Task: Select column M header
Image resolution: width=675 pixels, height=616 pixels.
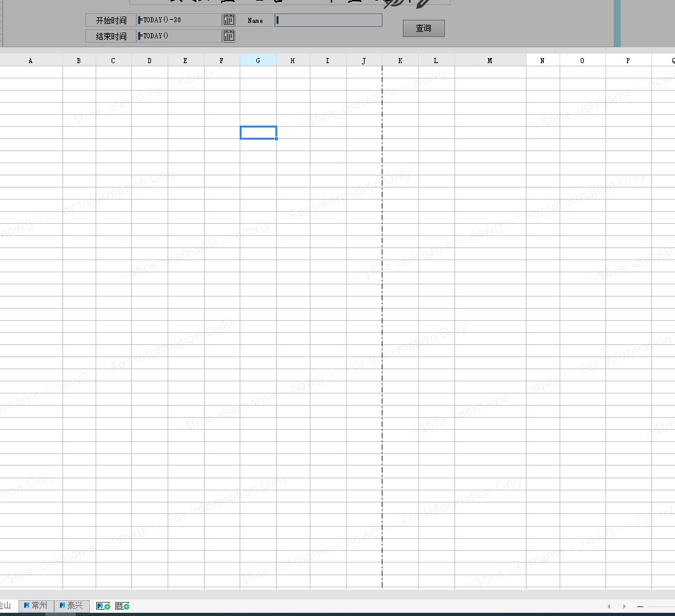Action: click(490, 61)
